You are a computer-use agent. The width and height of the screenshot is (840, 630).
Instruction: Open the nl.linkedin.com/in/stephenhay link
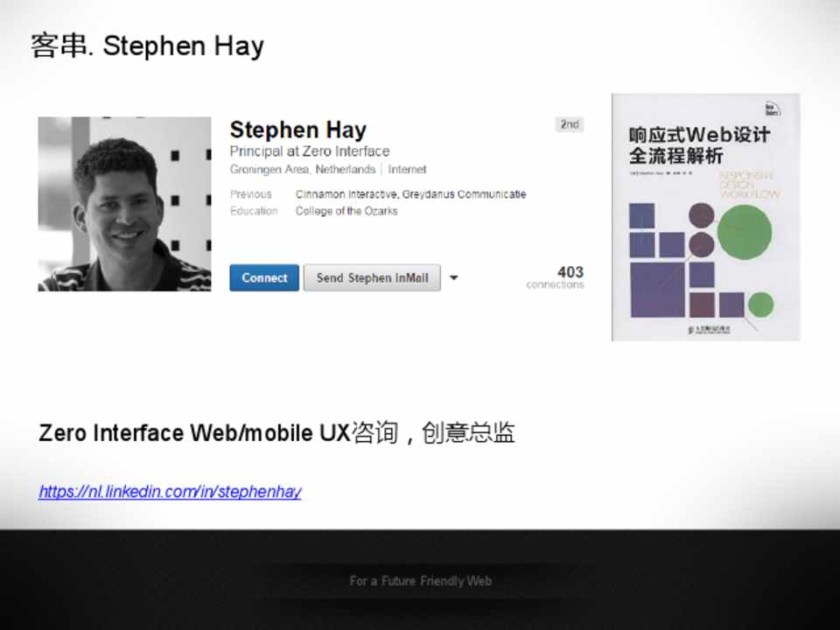click(170, 492)
